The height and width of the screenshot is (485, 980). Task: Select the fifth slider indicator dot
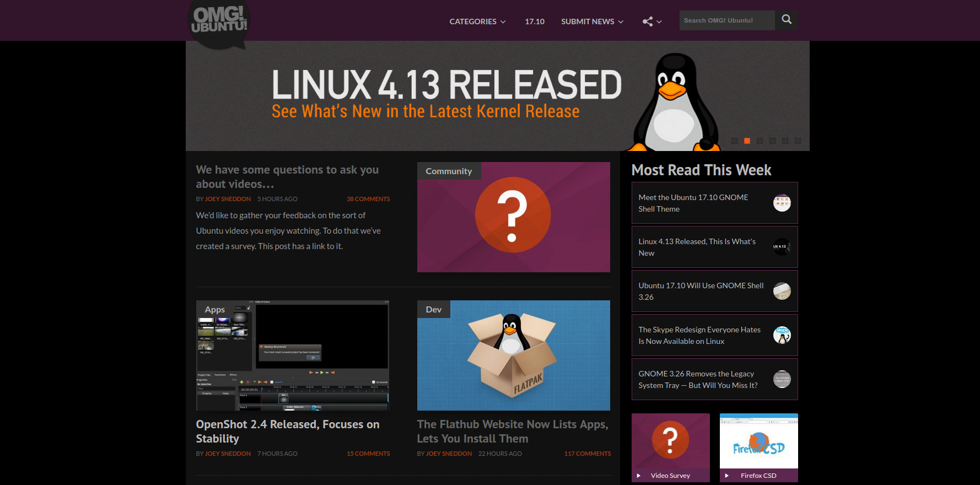click(x=785, y=141)
